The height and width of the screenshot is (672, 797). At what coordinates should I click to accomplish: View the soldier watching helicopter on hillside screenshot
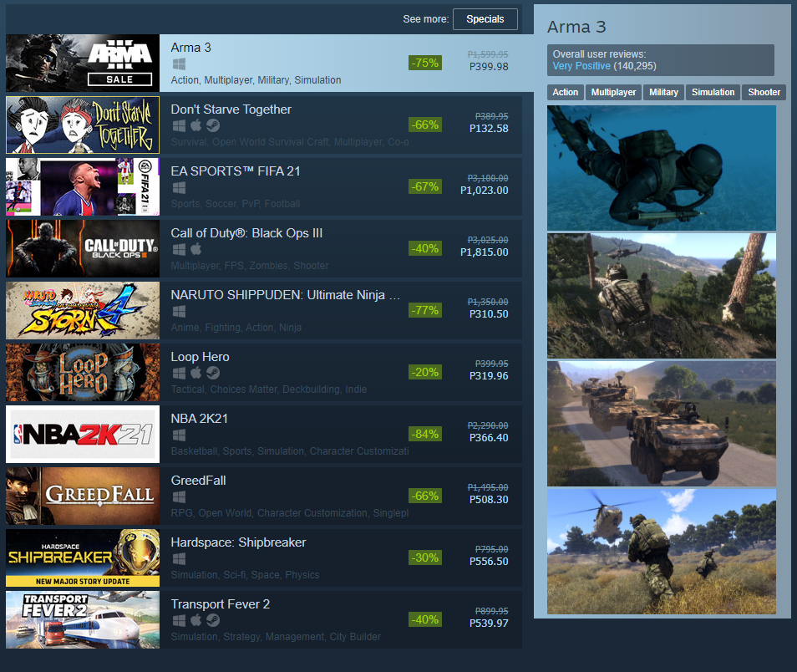[x=662, y=296]
